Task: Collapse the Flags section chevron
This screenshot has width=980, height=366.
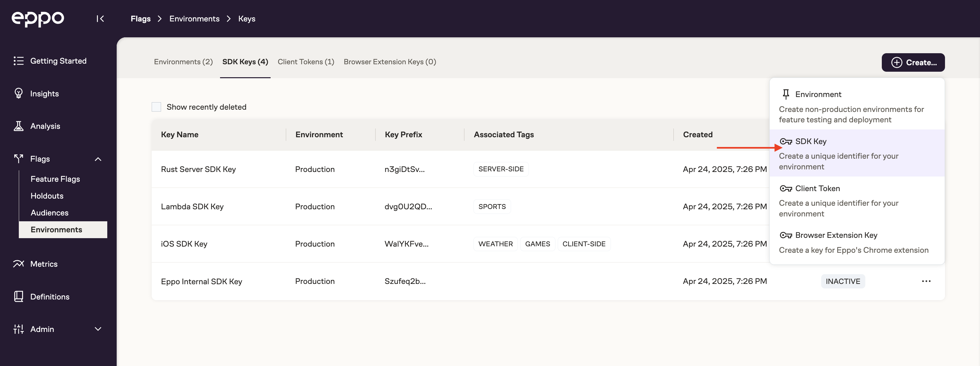Action: pos(98,159)
